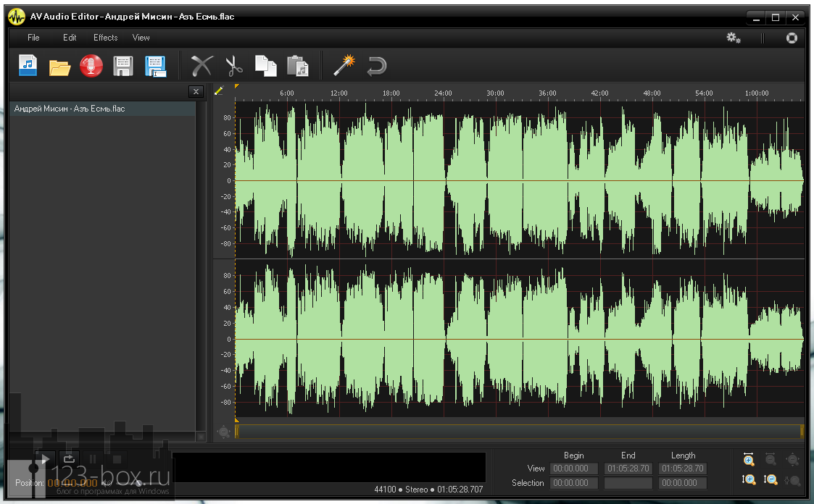
Task: Start playback with the Play button
Action: click(x=45, y=459)
